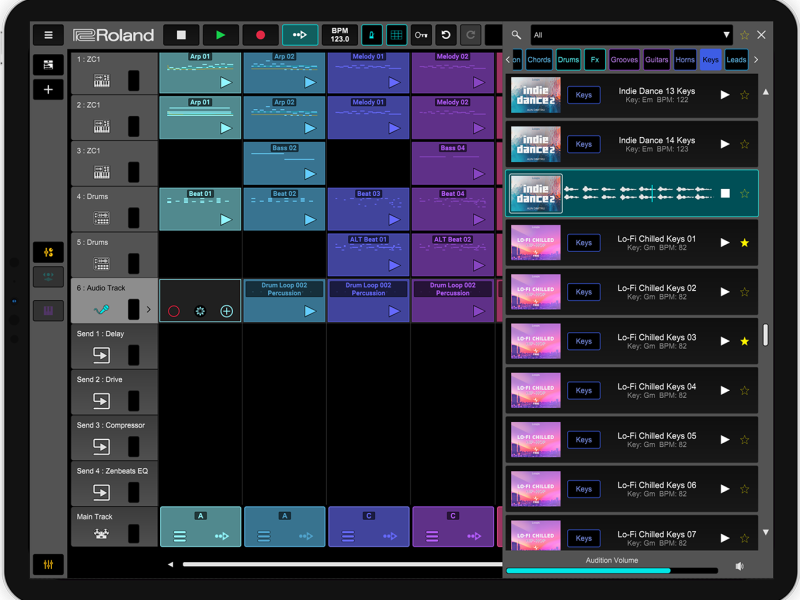Toggle the metronome
Viewport: 800px width, 600px height.
tap(371, 35)
